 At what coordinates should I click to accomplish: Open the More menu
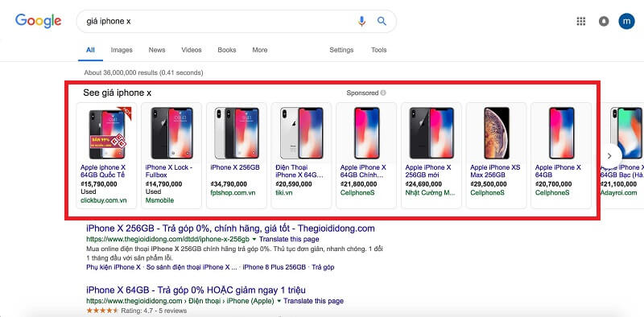point(259,50)
